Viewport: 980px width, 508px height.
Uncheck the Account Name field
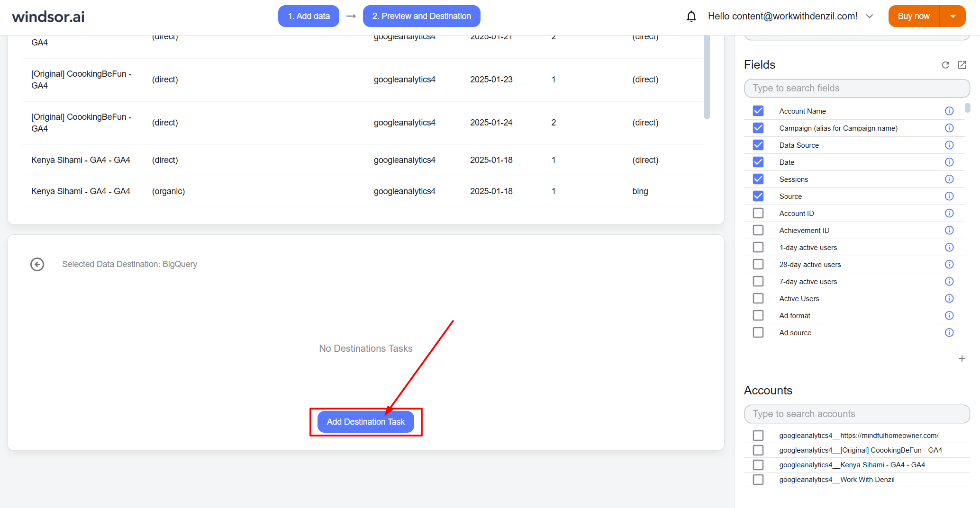[x=758, y=110]
